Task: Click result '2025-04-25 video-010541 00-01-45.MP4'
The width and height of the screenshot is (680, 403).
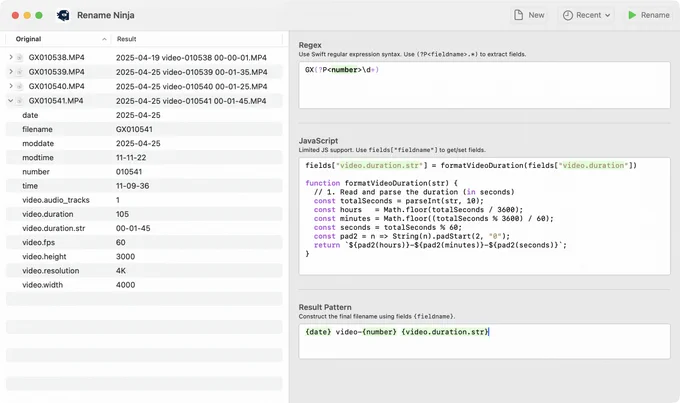Action: (191, 101)
